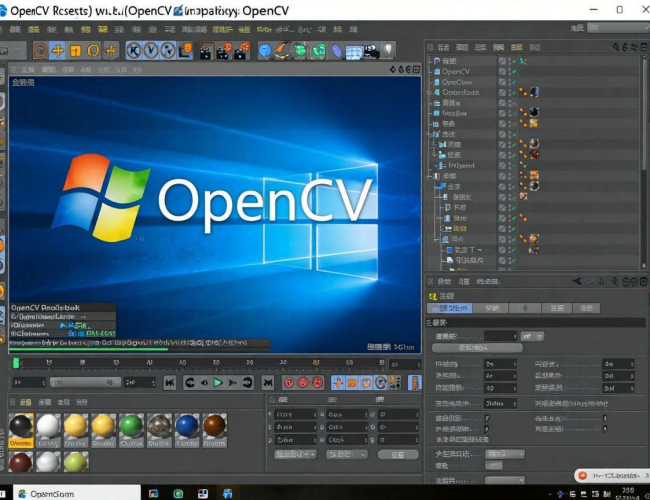The width and height of the screenshot is (650, 500).
Task: Click the red icon in the notification toast
Action: pos(582,475)
